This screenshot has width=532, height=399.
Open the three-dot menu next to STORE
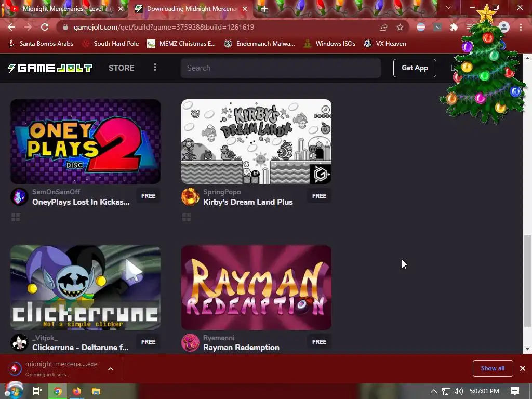coord(155,67)
